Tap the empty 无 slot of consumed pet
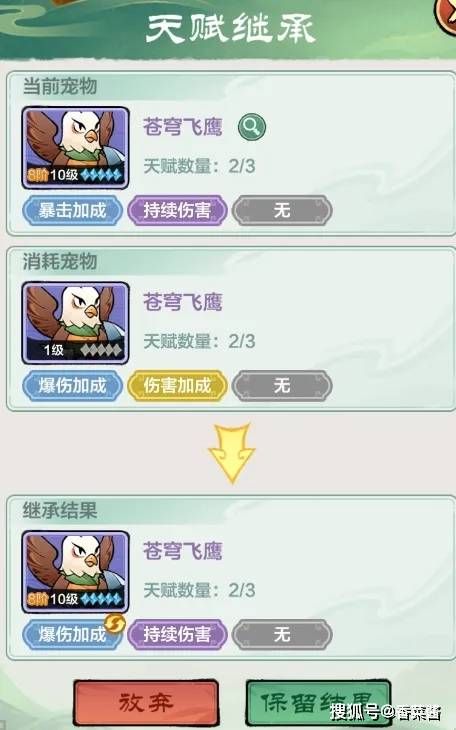 pos(282,385)
